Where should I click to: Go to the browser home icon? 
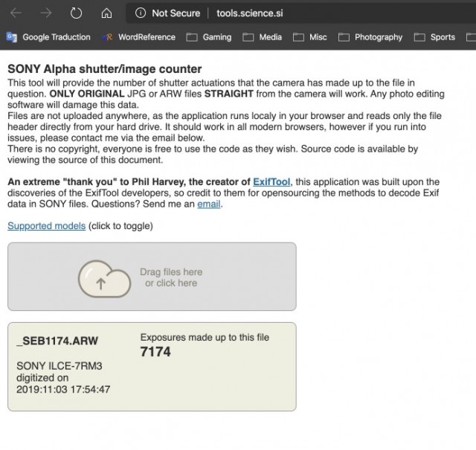click(x=106, y=13)
